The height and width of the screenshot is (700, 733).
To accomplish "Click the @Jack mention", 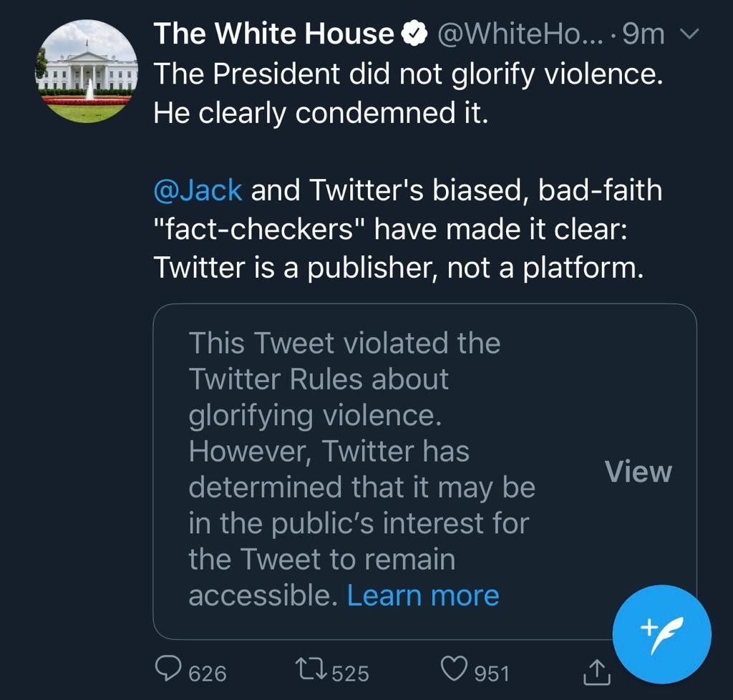I will coord(198,190).
